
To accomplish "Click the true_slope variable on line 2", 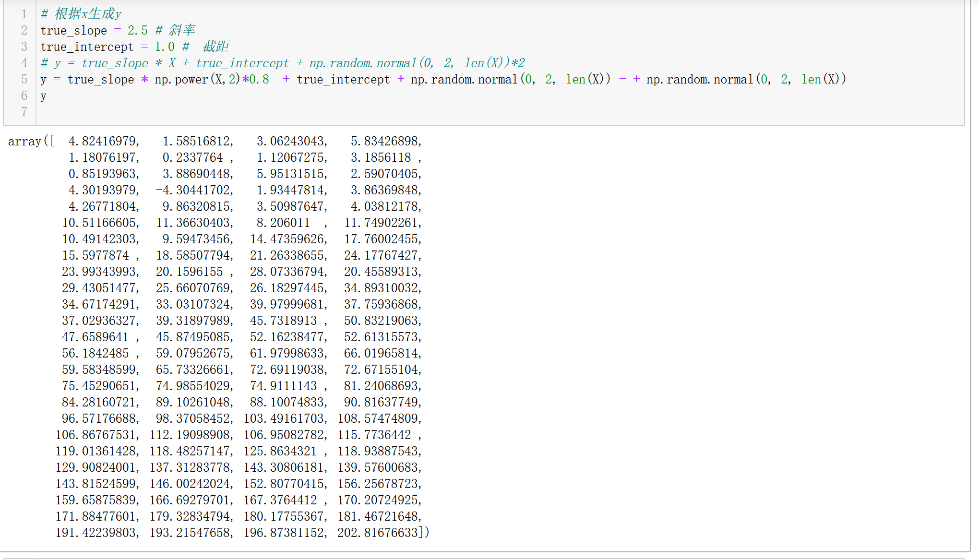I will [x=73, y=31].
